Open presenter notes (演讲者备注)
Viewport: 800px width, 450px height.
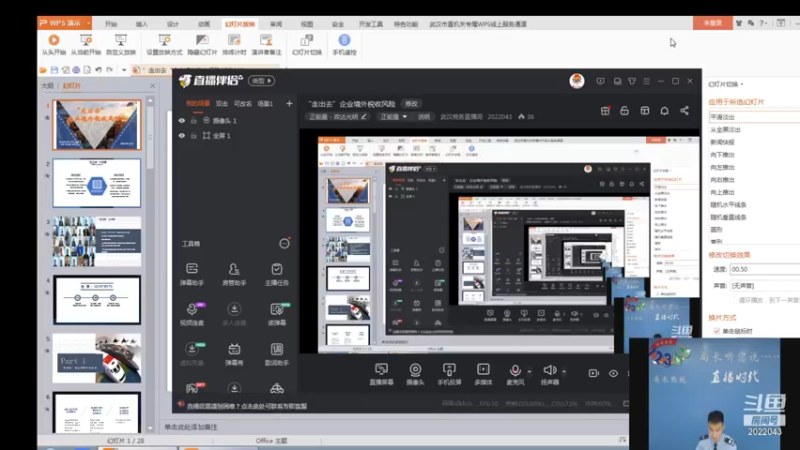[266, 44]
